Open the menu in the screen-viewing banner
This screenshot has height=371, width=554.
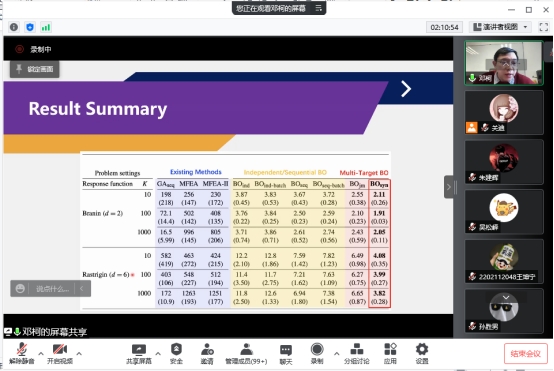click(318, 8)
